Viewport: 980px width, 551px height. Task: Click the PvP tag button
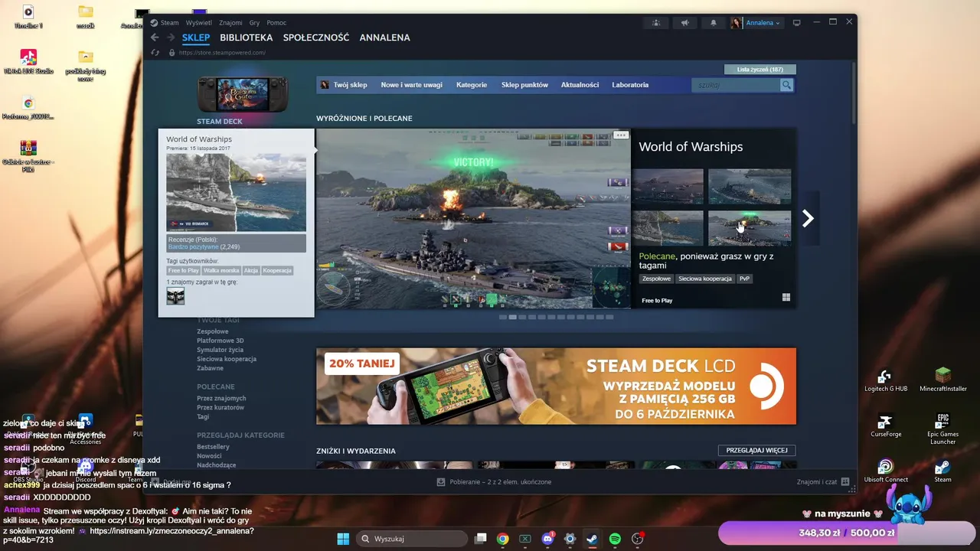tap(744, 279)
